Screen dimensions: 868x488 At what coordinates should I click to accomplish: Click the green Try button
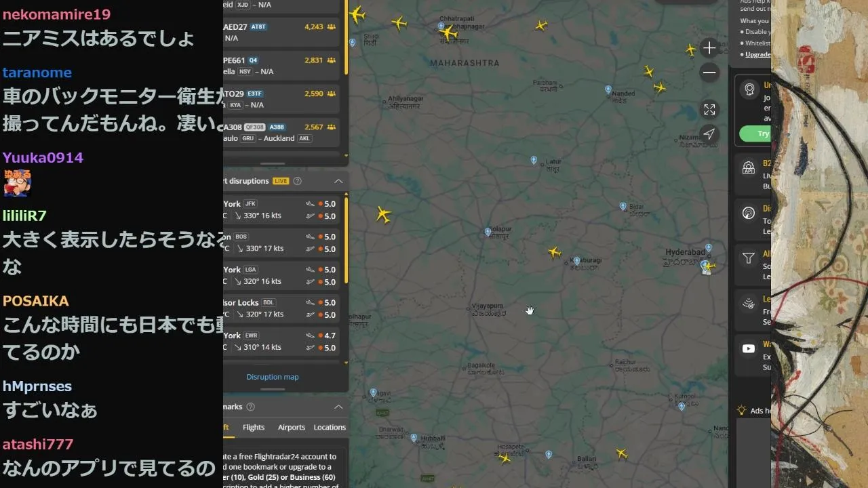pos(755,134)
